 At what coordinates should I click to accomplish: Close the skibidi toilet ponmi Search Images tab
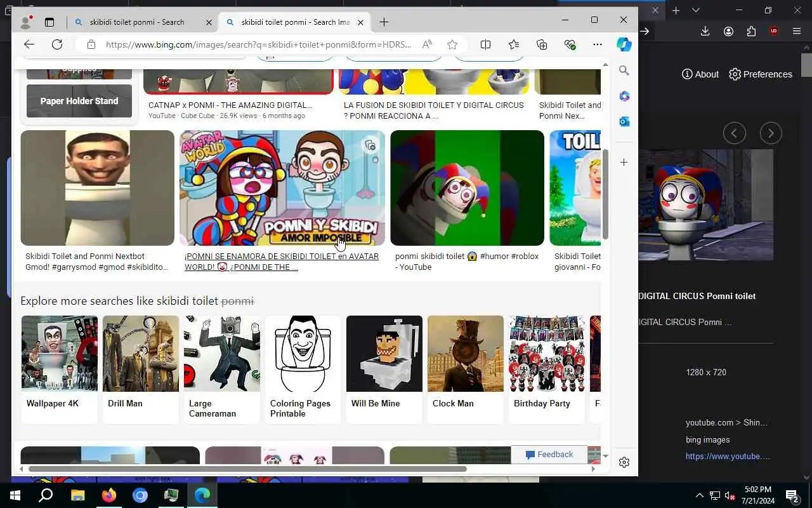point(361,22)
